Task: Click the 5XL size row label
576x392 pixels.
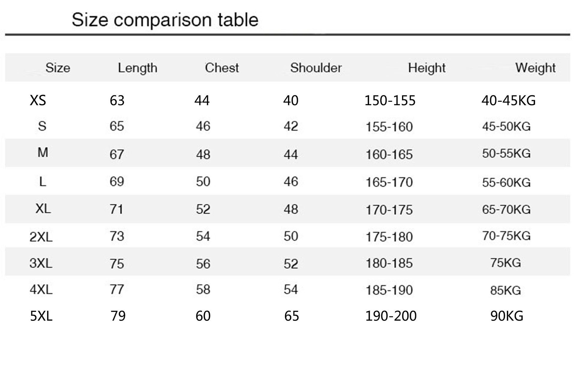Action: [x=41, y=316]
